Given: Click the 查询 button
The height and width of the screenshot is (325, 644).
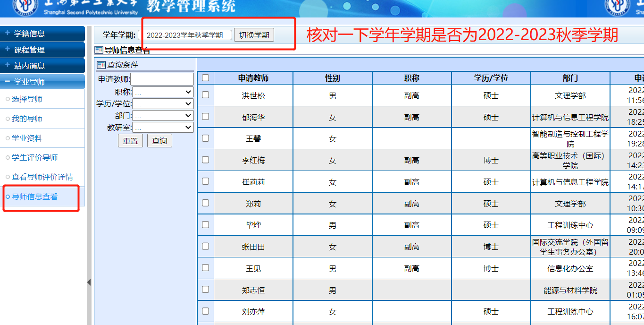Looking at the screenshot, I should pos(160,141).
